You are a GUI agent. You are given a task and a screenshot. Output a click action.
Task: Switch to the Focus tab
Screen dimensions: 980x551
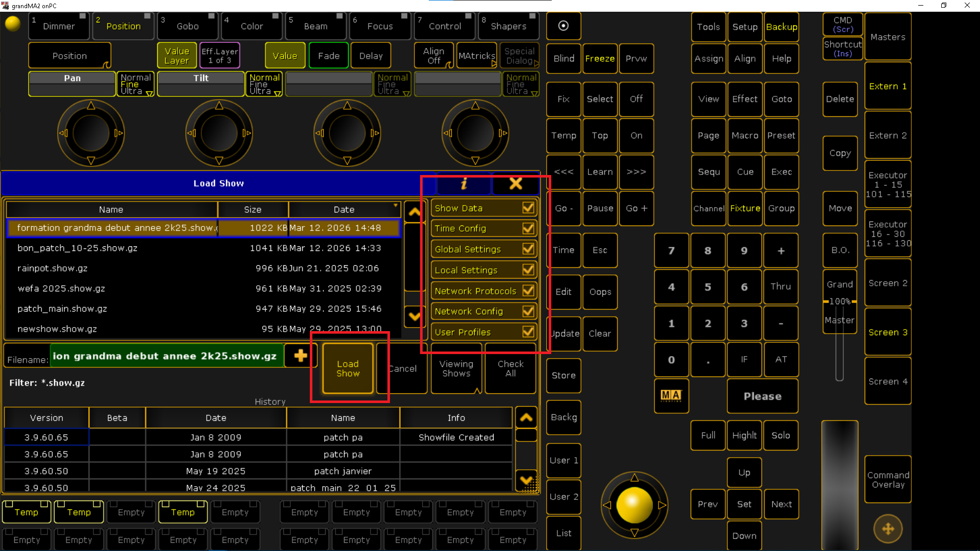pos(380,26)
